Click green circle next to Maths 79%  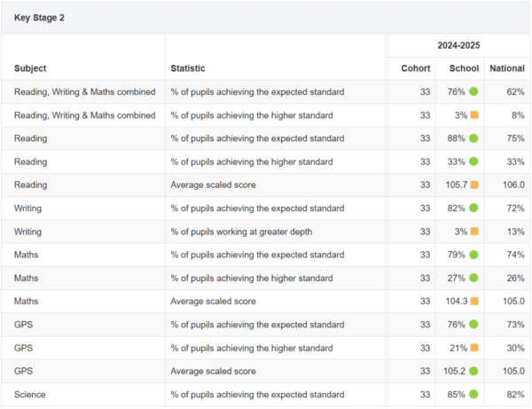pyautogui.click(x=474, y=256)
